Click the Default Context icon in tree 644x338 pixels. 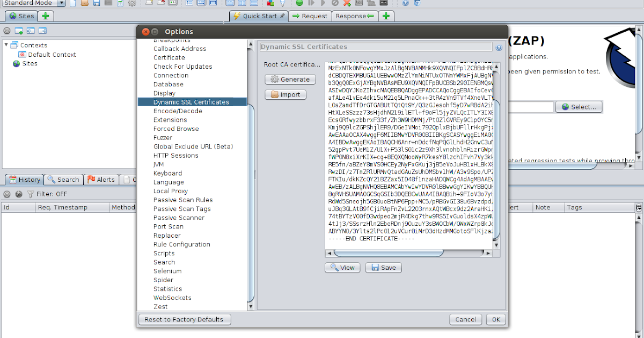point(22,54)
